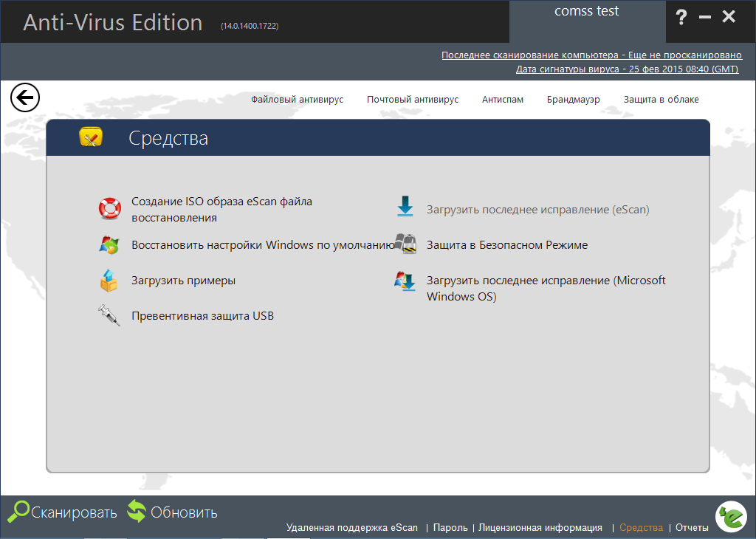Click the restore Windows defaults icon

(x=108, y=244)
